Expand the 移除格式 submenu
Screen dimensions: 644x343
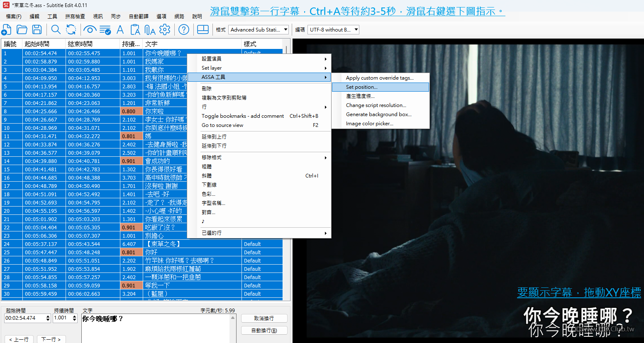(x=259, y=158)
